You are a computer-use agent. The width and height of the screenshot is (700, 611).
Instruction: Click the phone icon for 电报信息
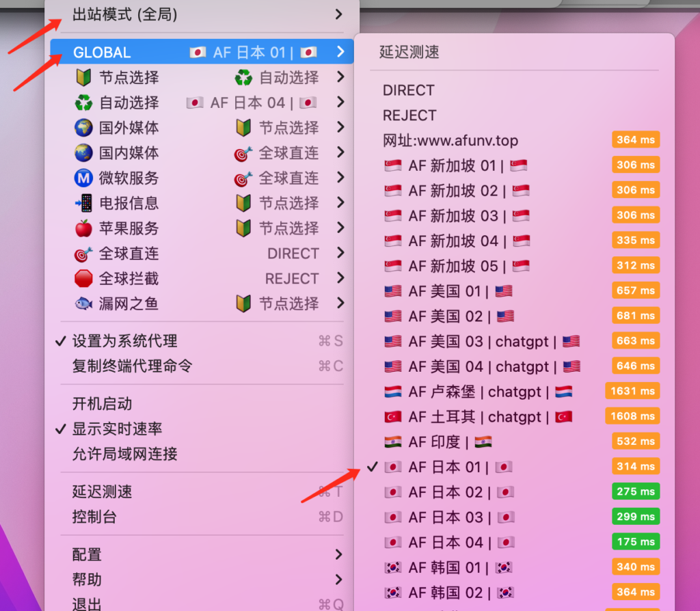coord(83,203)
